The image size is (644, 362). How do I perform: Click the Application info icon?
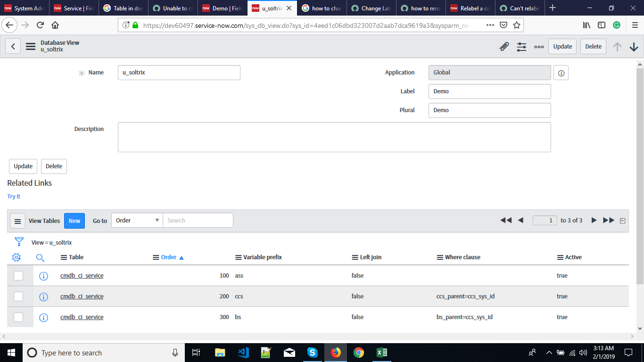coord(561,73)
